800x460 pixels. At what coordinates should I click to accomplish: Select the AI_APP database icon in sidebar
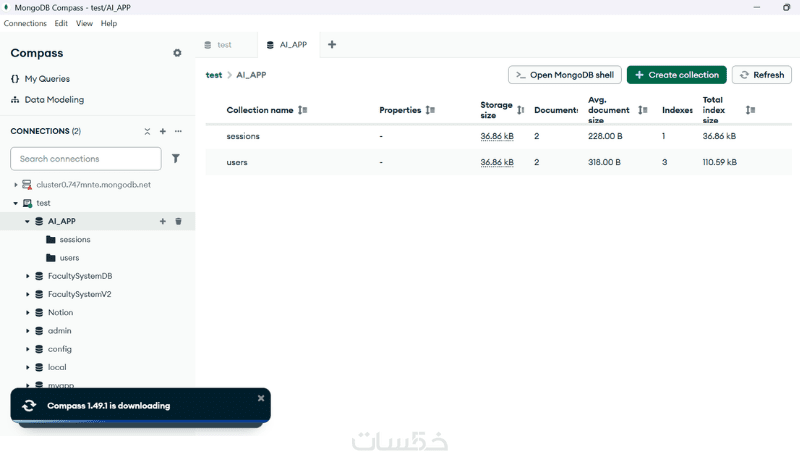point(39,221)
